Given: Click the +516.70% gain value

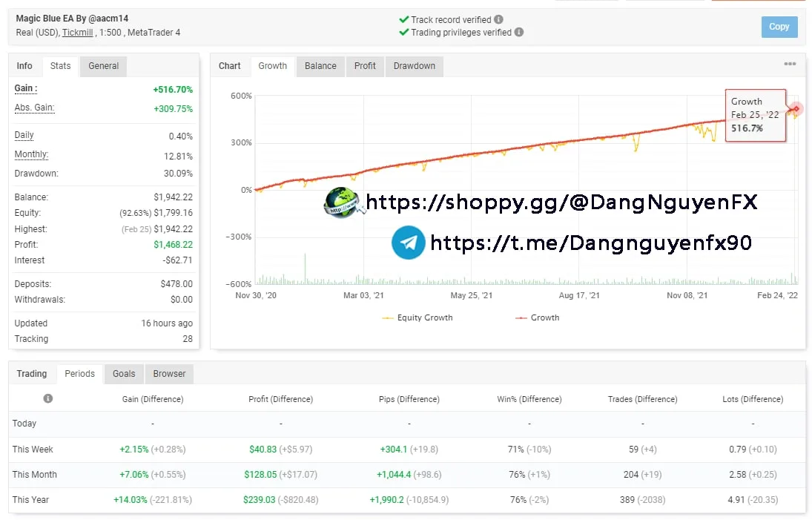Looking at the screenshot, I should point(173,90).
